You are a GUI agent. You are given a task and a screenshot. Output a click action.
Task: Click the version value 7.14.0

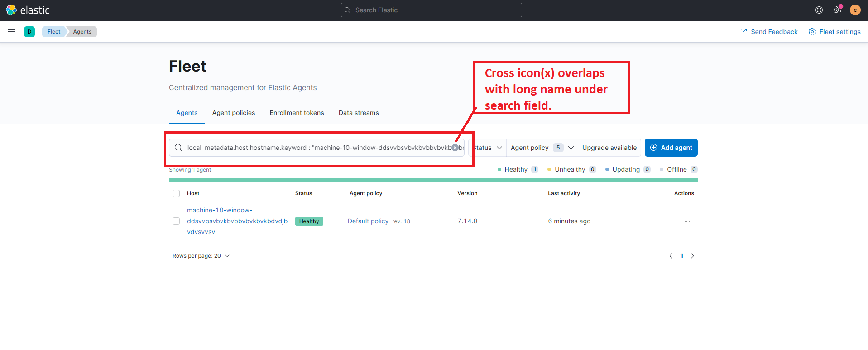click(468, 221)
